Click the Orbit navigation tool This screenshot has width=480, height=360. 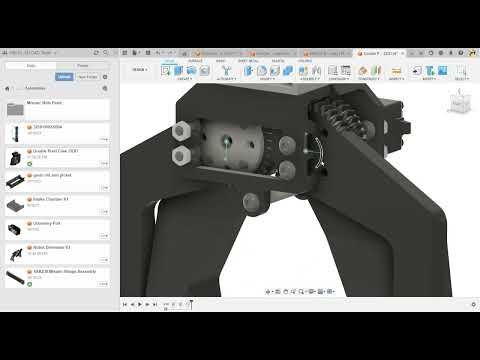268,292
